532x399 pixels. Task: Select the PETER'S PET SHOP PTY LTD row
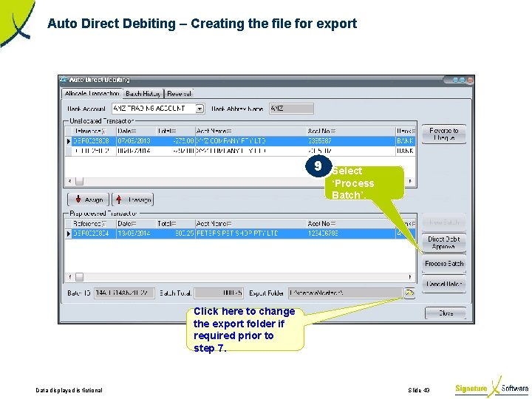(240, 233)
